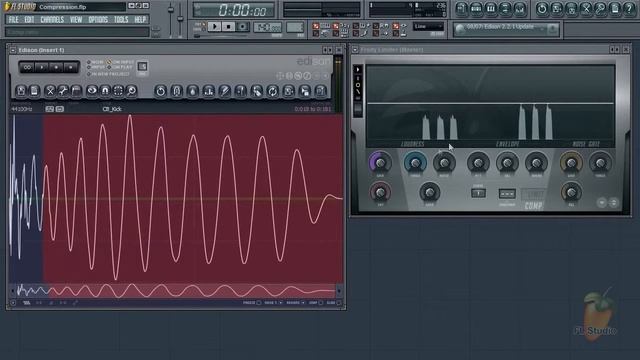Image resolution: width=640 pixels, height=360 pixels.
Task: Click purple Loudness GAIN knob
Action: click(x=380, y=162)
